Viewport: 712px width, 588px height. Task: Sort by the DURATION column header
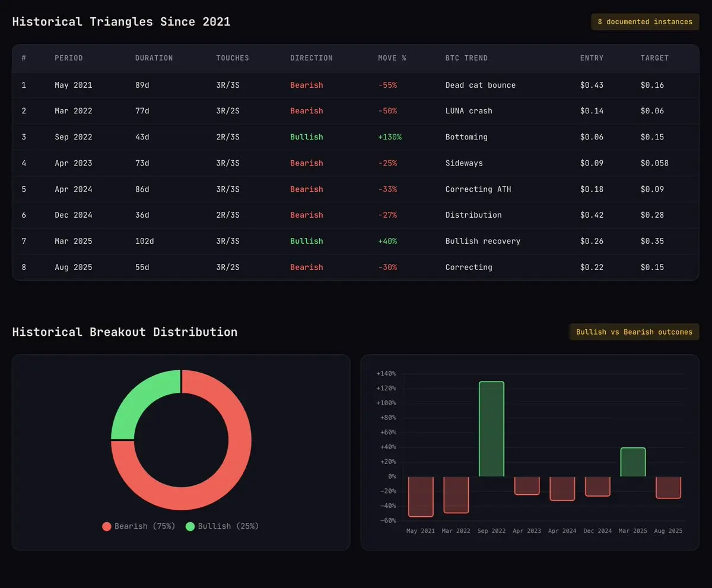pyautogui.click(x=154, y=58)
